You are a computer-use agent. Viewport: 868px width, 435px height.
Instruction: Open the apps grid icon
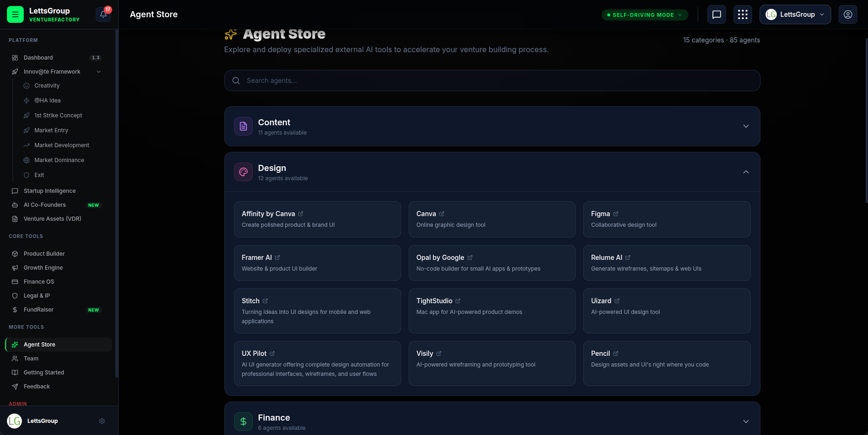click(743, 14)
